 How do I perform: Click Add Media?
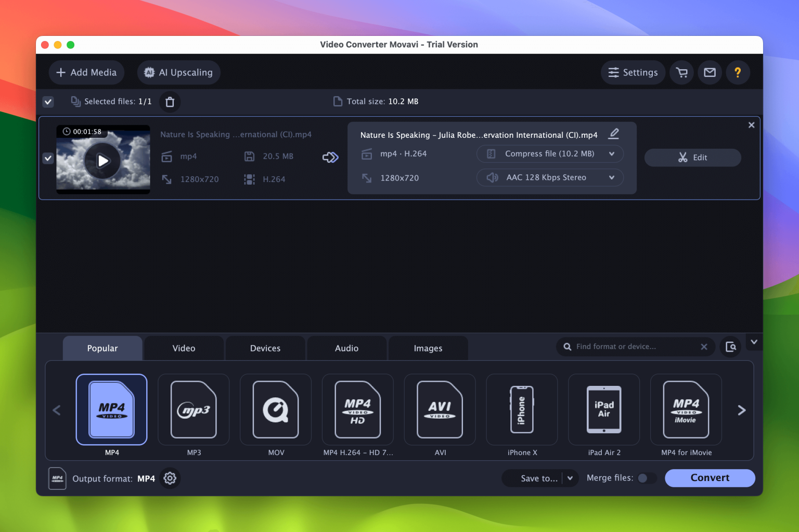pos(86,72)
